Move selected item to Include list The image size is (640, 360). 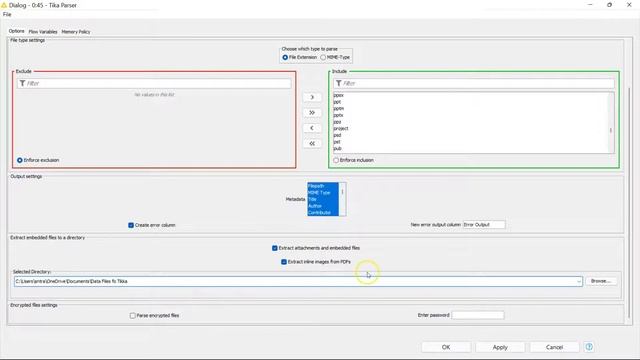pyautogui.click(x=312, y=97)
